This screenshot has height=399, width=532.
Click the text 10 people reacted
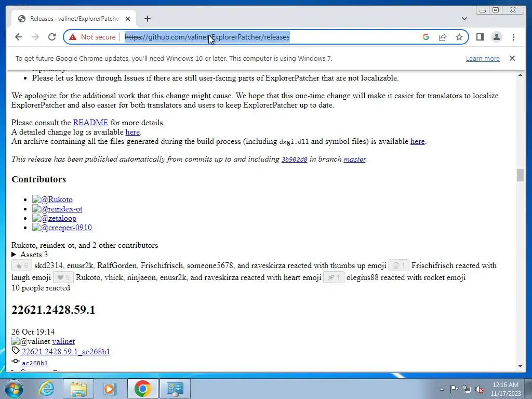point(41,288)
